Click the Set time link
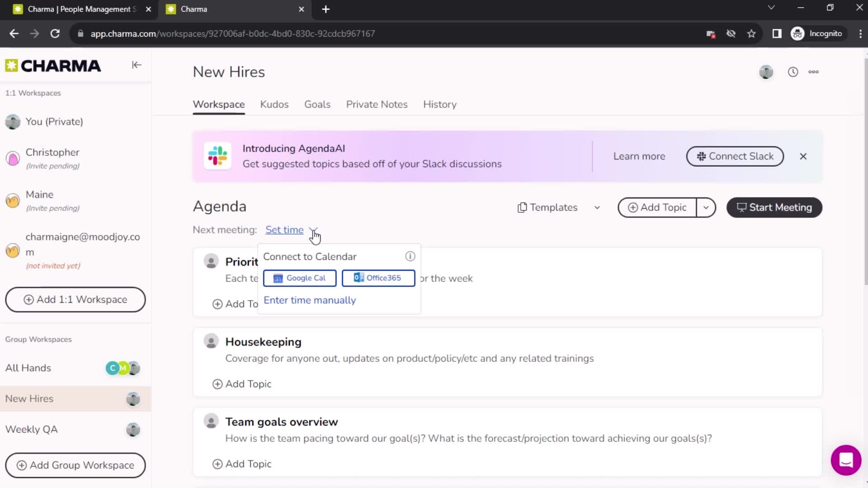Viewport: 868px width, 488px height. coord(284,230)
